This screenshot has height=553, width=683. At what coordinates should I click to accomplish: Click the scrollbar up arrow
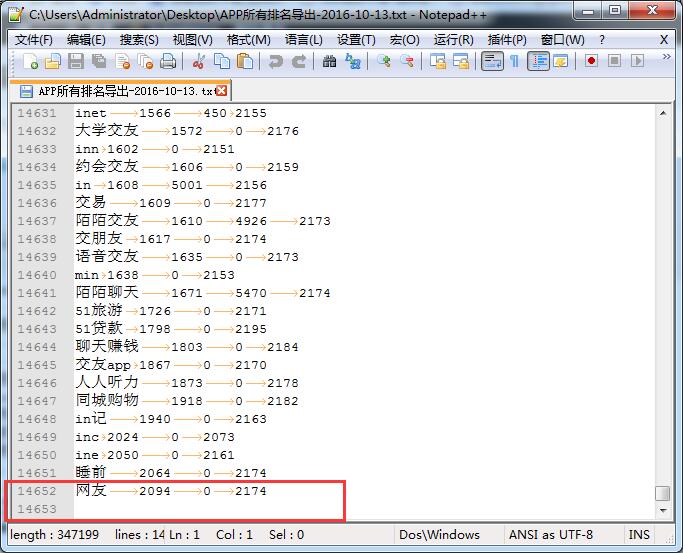(663, 113)
